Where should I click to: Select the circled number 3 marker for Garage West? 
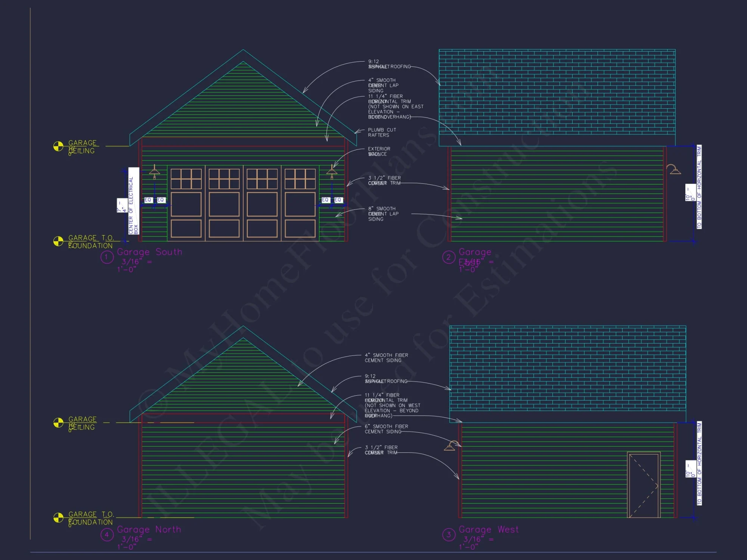tap(449, 533)
